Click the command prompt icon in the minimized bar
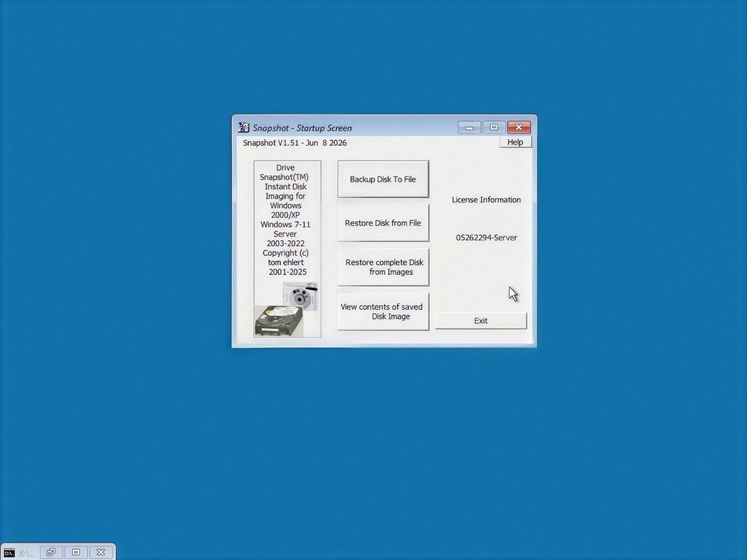 (x=9, y=553)
